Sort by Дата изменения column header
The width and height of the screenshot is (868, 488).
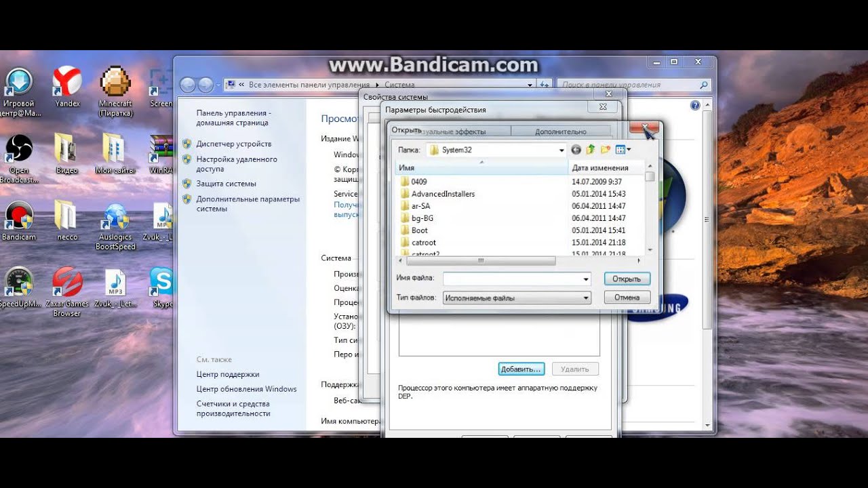point(606,167)
